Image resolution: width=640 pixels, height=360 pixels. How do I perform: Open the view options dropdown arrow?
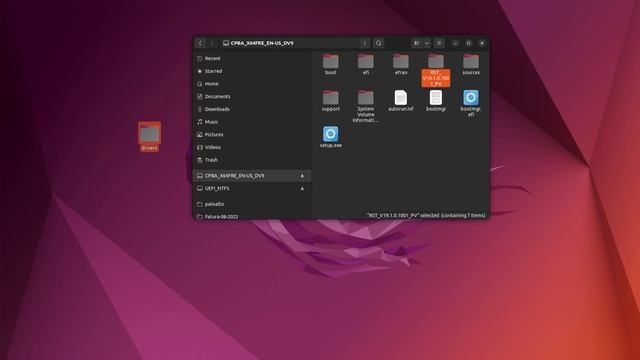(427, 43)
